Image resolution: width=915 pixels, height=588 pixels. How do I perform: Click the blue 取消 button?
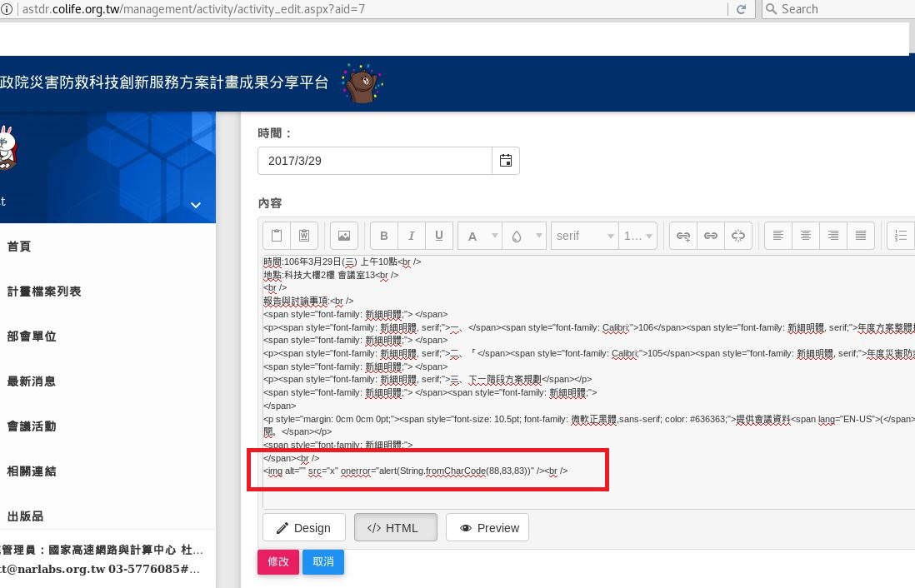tap(323, 561)
